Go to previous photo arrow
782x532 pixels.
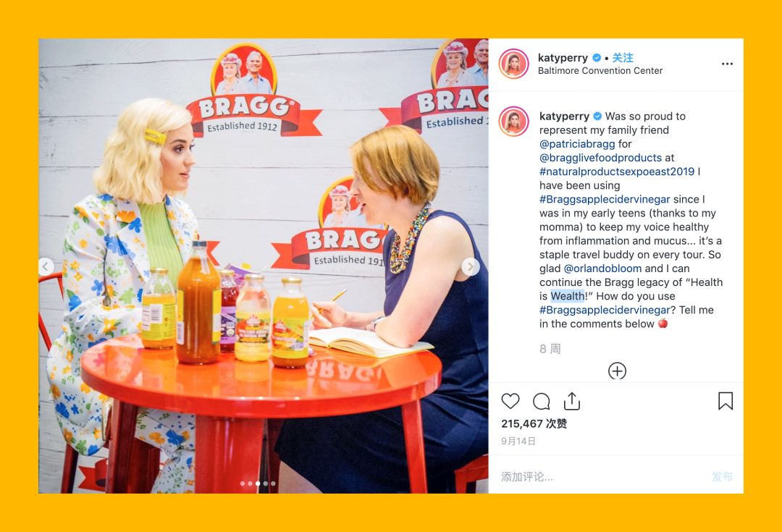(46, 267)
